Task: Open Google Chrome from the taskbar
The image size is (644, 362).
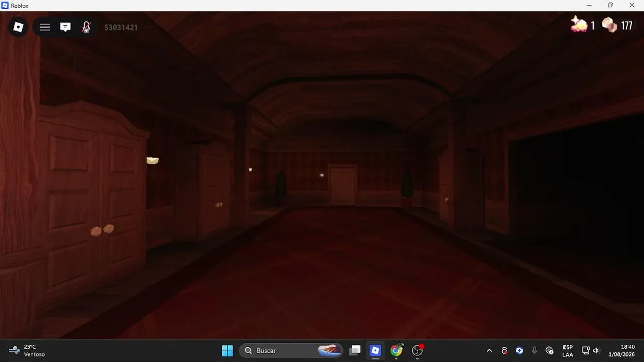Action: click(x=396, y=350)
